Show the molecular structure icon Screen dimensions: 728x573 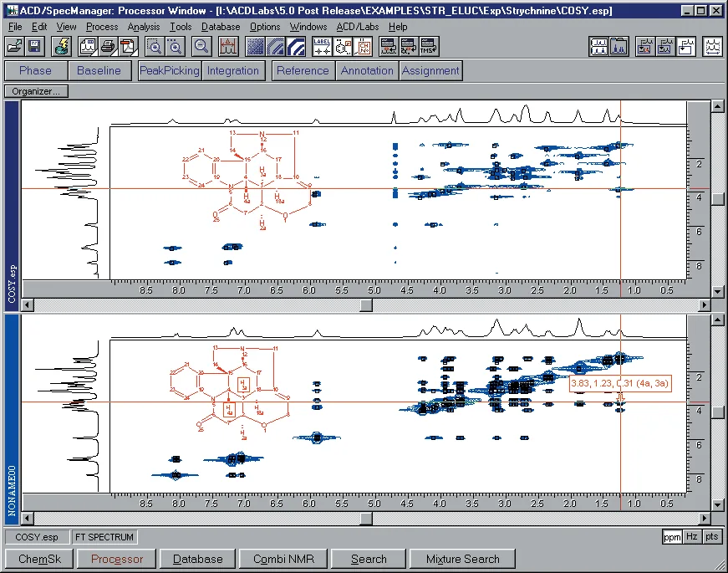(344, 47)
